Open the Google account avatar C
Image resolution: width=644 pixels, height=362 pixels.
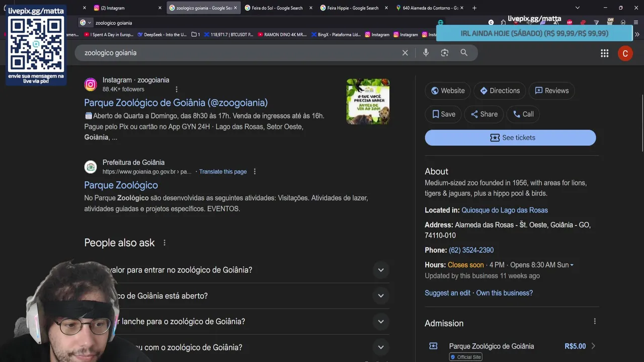[625, 53]
